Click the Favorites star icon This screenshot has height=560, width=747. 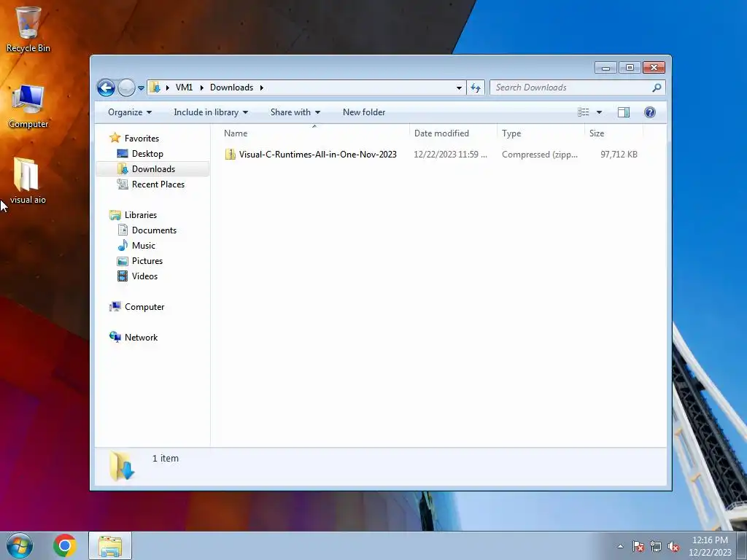(115, 138)
